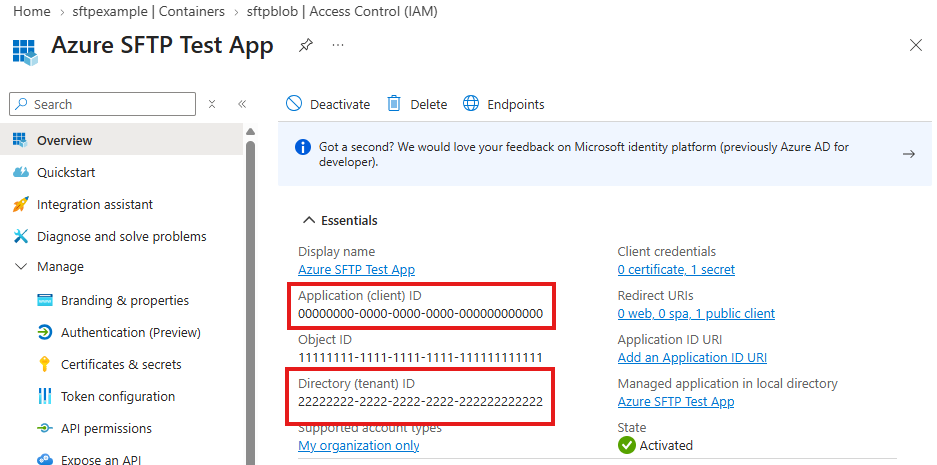
Task: Open the Azure SFTP Test App display name link
Action: point(356,270)
